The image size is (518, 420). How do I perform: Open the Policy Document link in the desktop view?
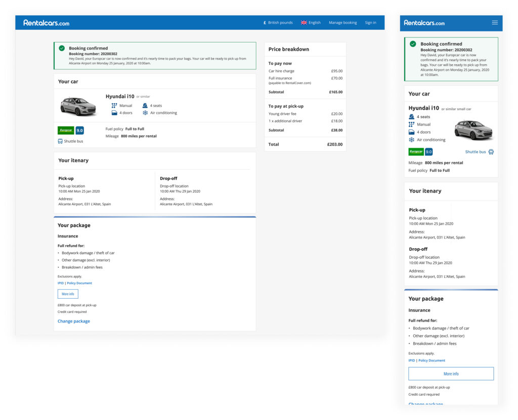tap(79, 283)
